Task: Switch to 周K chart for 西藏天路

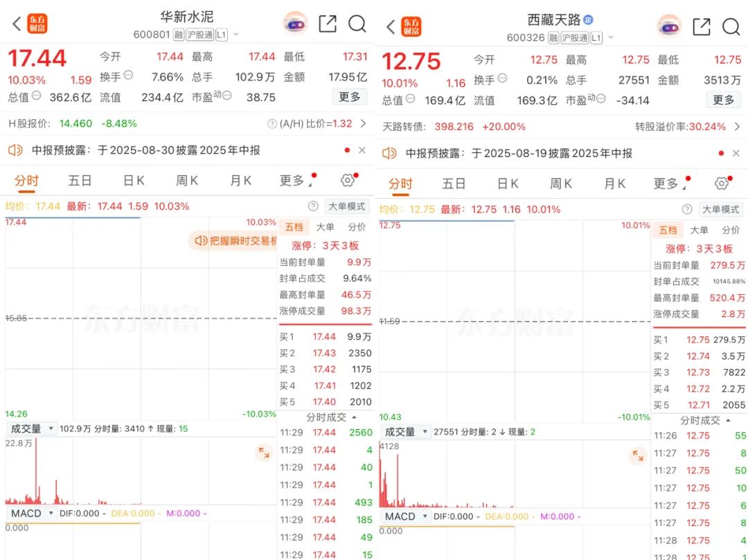Action: 561,183
